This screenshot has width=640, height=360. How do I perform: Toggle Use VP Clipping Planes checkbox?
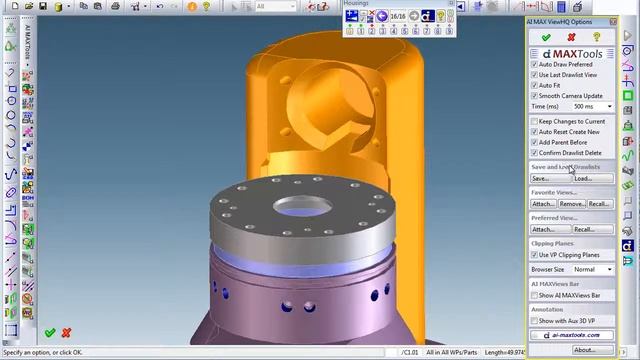534,255
